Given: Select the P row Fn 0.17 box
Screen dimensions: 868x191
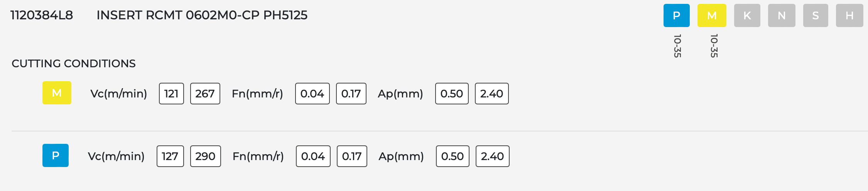Looking at the screenshot, I should (352, 156).
